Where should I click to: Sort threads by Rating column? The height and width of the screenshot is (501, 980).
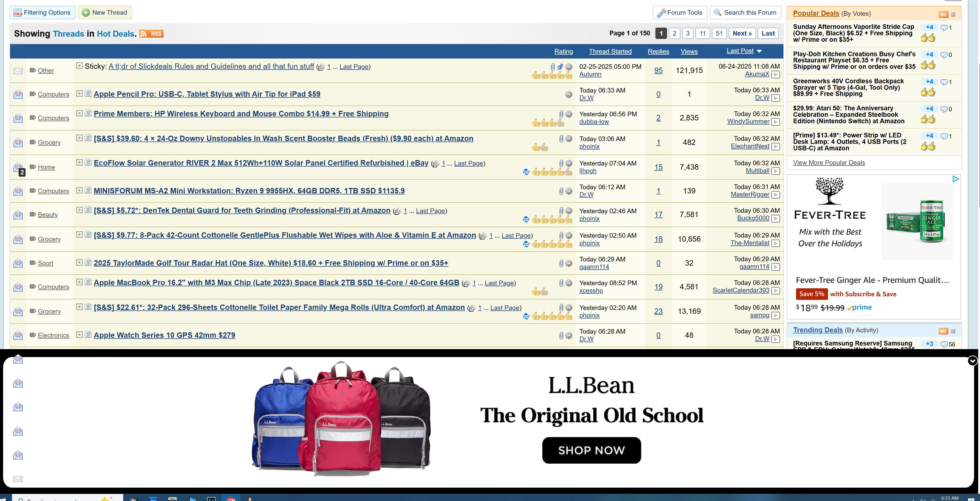pos(564,51)
